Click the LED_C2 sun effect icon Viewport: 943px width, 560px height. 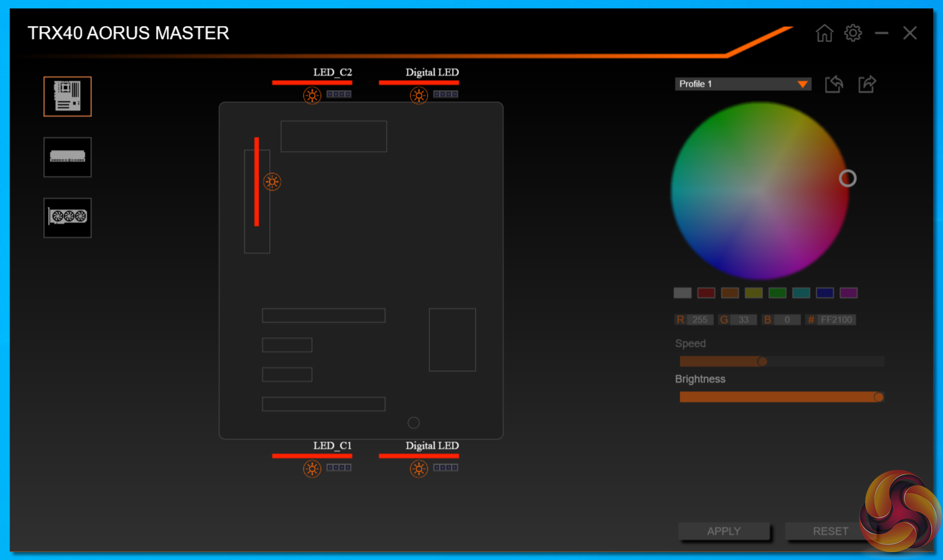[x=312, y=95]
